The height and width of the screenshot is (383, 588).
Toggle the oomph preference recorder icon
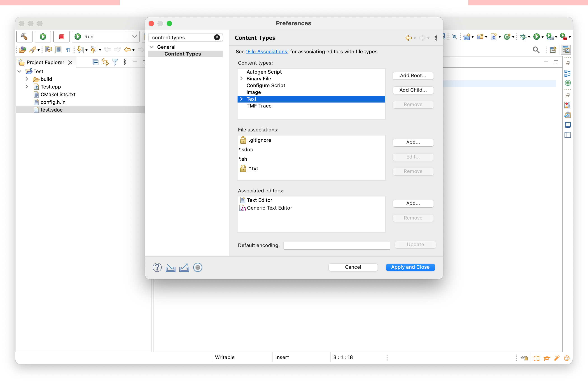point(198,267)
